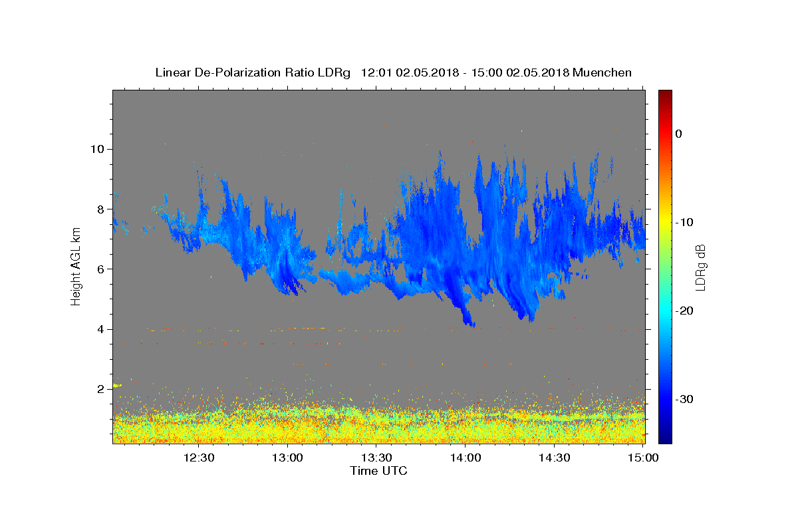Click the start time '12:01 02.05.2018' in title

tap(409, 72)
